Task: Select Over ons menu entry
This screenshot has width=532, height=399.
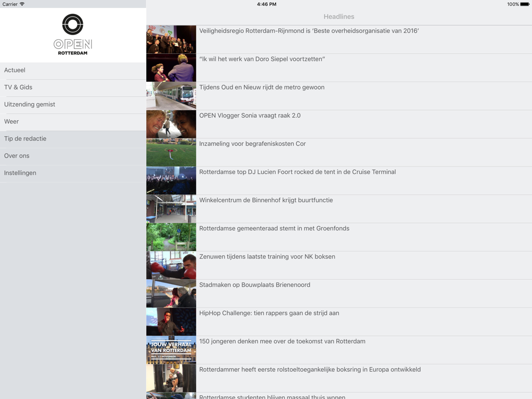Action: coord(73,156)
